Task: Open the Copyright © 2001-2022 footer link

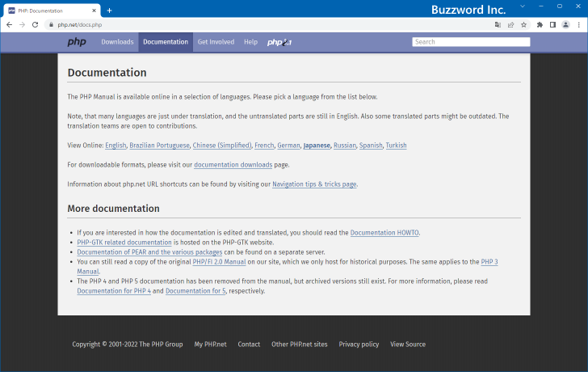Action: pos(128,345)
